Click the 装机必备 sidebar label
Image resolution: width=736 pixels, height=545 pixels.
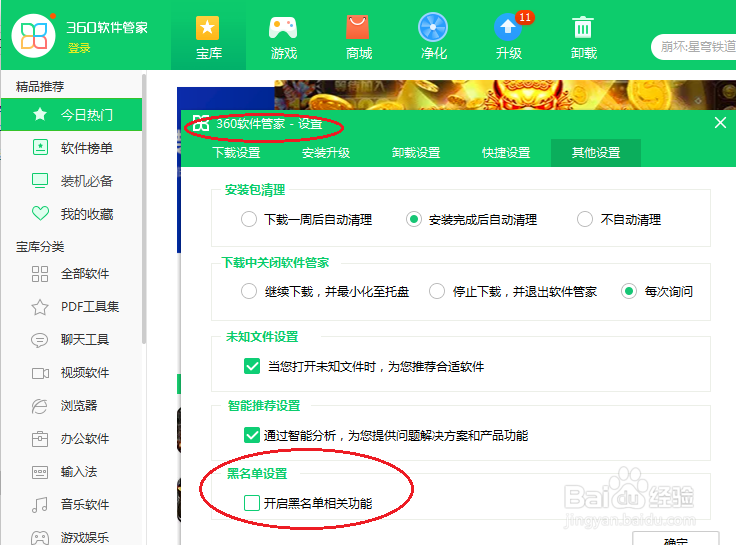87,181
